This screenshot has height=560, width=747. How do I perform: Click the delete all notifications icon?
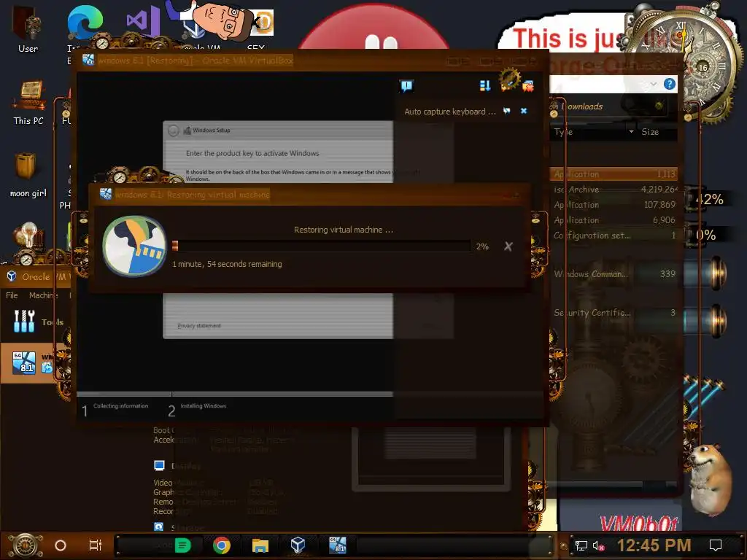pos(528,86)
